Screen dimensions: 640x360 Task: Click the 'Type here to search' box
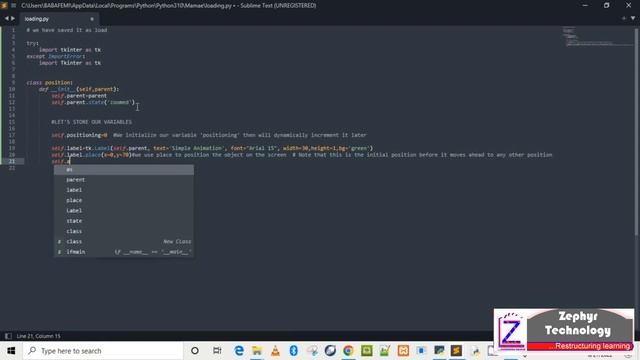click(x=103, y=351)
